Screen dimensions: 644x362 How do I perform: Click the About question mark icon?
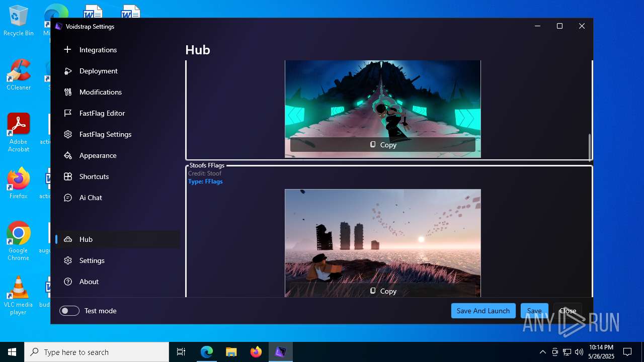click(x=68, y=282)
